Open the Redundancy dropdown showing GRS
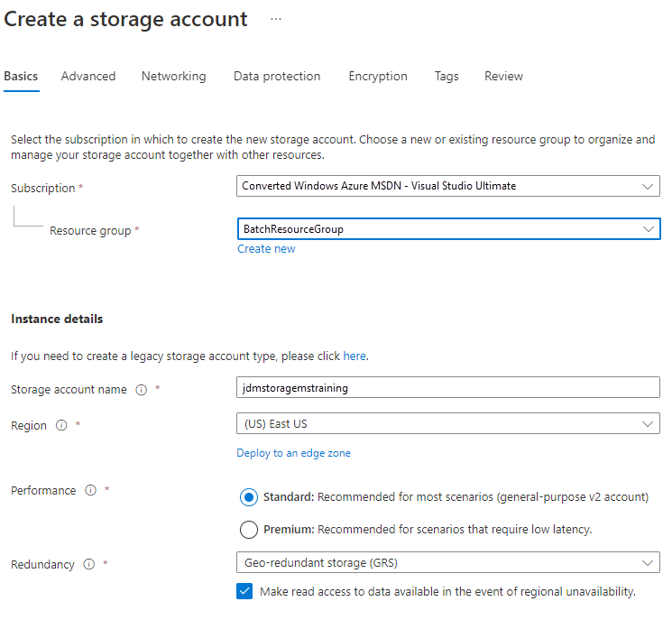Image resolution: width=672 pixels, height=620 pixels. [x=448, y=562]
